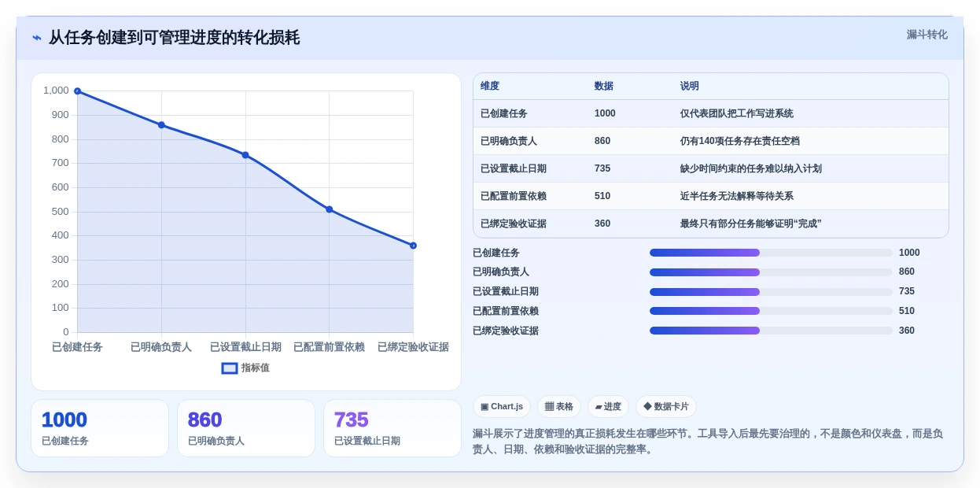Click the 已绑定验收证据 progress bar
The width and height of the screenshot is (980, 488).
click(771, 331)
